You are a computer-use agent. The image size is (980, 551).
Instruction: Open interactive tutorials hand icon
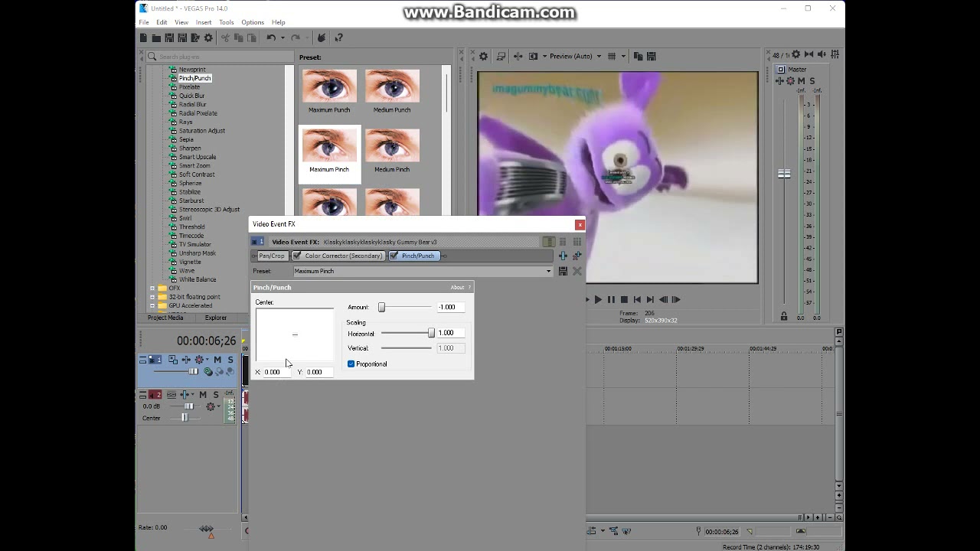tap(322, 37)
